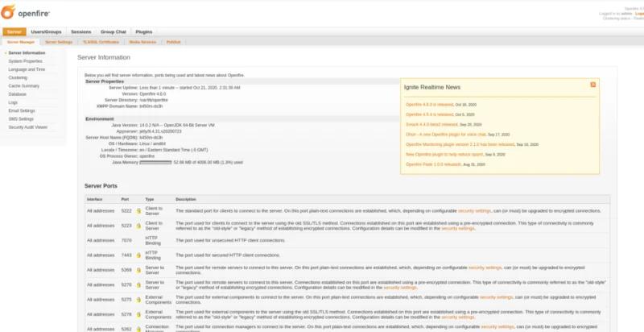Open the TLS/SSL Certificates sub-tab
The height and width of the screenshot is (332, 644).
pyautogui.click(x=101, y=42)
